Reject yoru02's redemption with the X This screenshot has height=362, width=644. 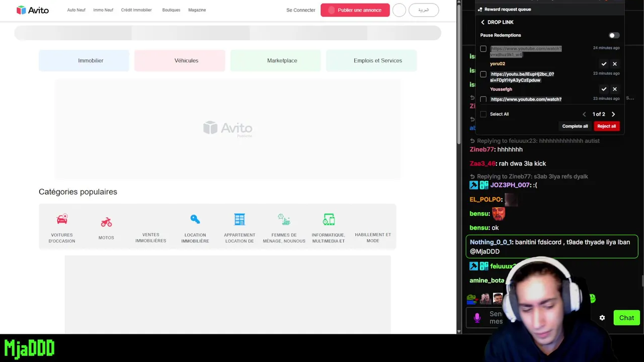point(614,64)
